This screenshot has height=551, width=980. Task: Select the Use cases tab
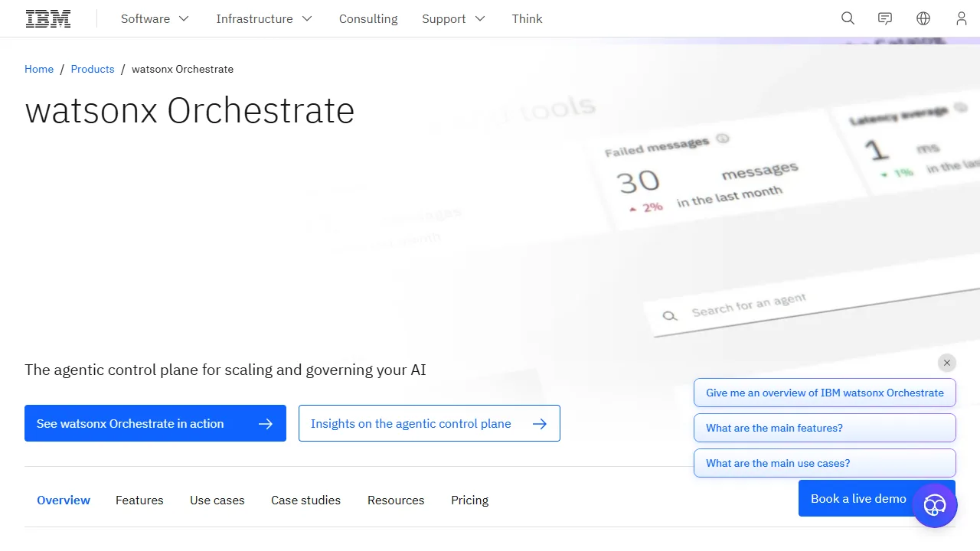(x=217, y=500)
